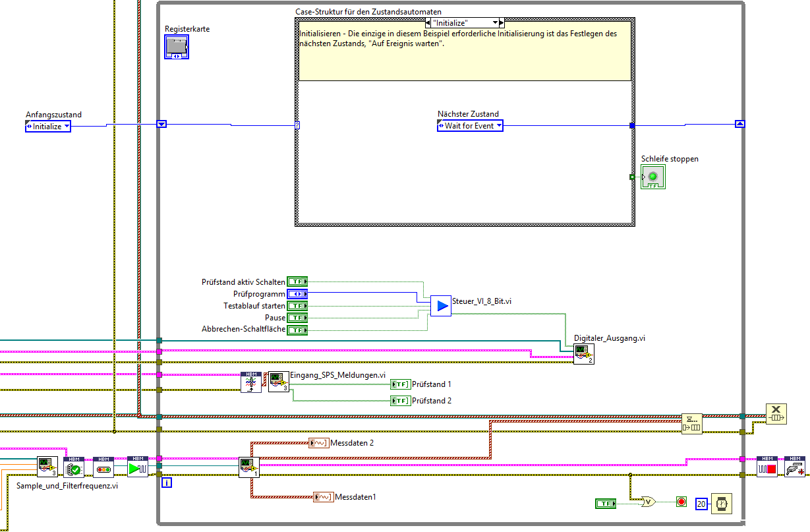Image resolution: width=810 pixels, height=532 pixels.
Task: Click the HBM stop measurement red square node
Action: tap(767, 467)
